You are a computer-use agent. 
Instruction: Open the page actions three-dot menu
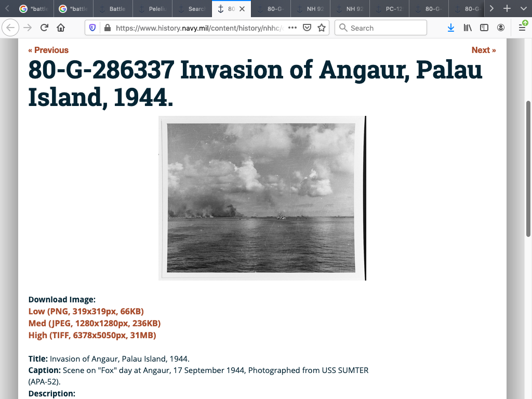292,28
